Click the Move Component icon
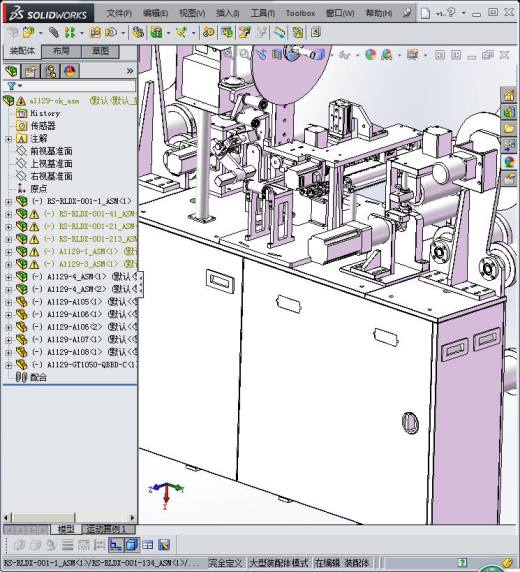 pyautogui.click(x=111, y=32)
